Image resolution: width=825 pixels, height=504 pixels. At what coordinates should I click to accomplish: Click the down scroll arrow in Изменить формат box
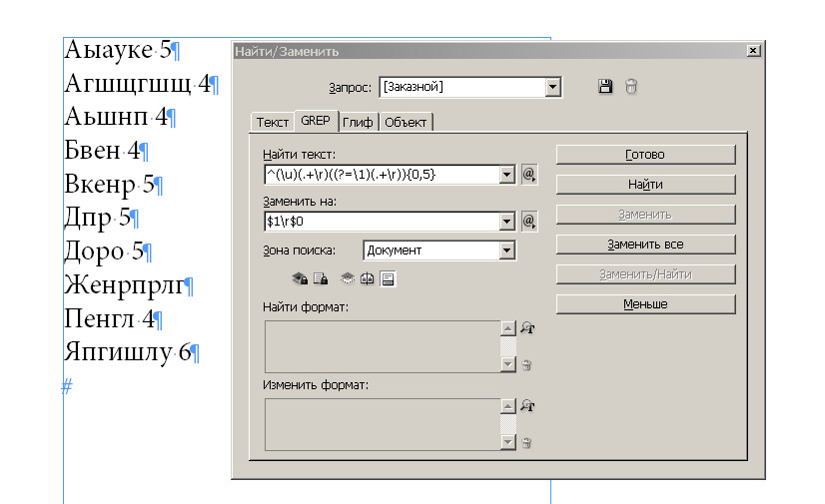tap(507, 442)
